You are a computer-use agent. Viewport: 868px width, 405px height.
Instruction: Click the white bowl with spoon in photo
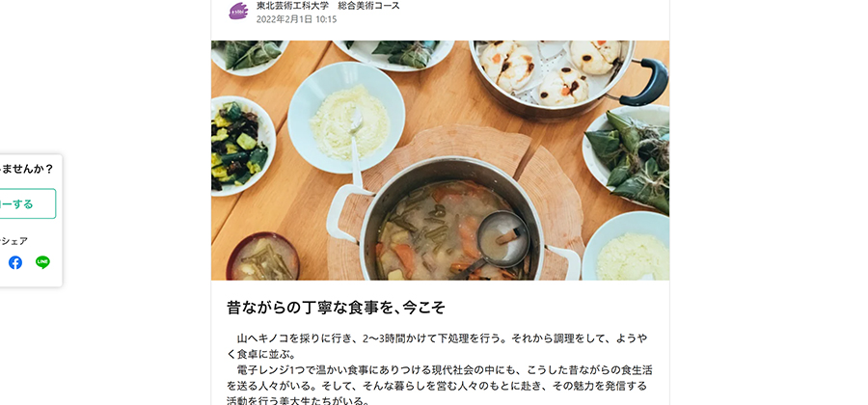[x=346, y=118]
